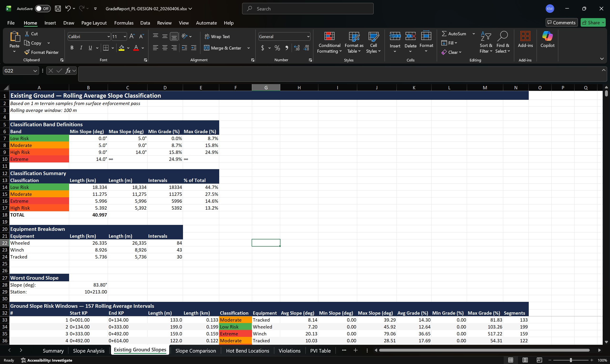Open the Formulas ribbon tab
This screenshot has width=610, height=364.
coord(124,23)
